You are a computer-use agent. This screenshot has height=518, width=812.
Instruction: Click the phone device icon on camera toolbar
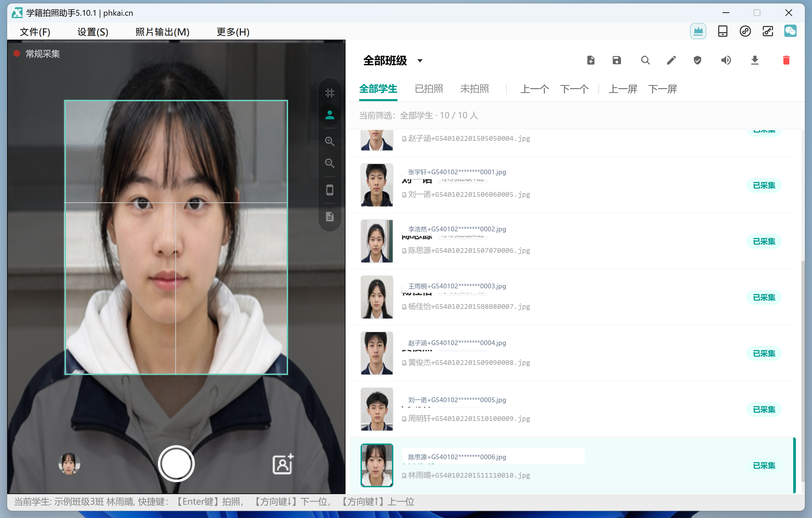tap(329, 190)
